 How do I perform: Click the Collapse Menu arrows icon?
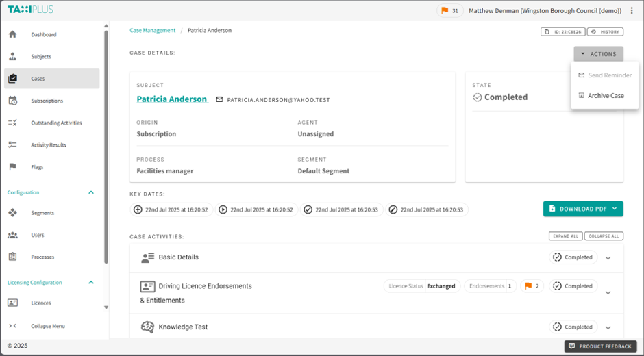point(13,326)
